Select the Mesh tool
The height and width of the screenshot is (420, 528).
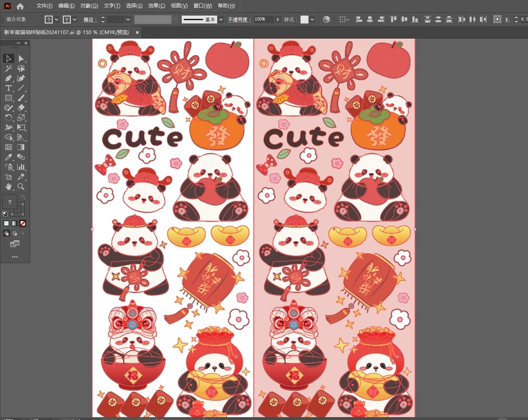[x=8, y=147]
